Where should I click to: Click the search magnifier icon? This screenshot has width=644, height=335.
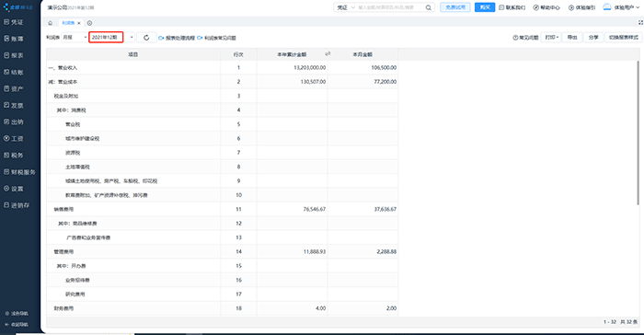tap(429, 7)
